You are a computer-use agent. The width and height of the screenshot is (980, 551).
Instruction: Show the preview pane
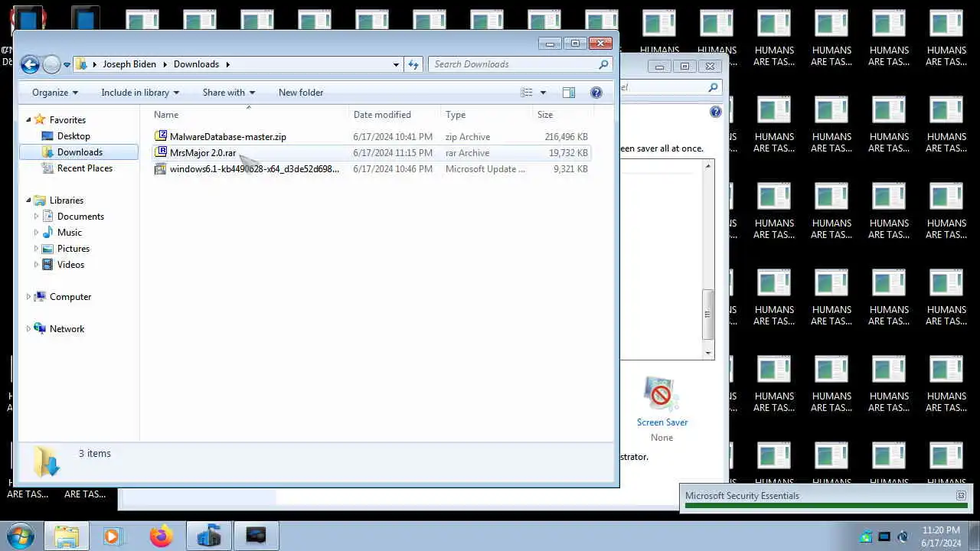[x=569, y=93]
